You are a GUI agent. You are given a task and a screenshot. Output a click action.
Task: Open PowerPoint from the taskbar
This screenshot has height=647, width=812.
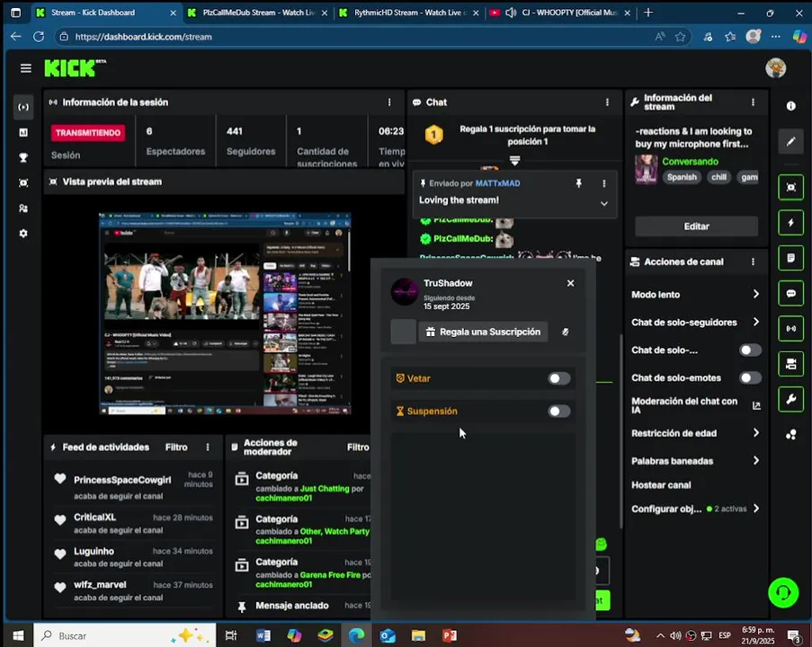[450, 635]
